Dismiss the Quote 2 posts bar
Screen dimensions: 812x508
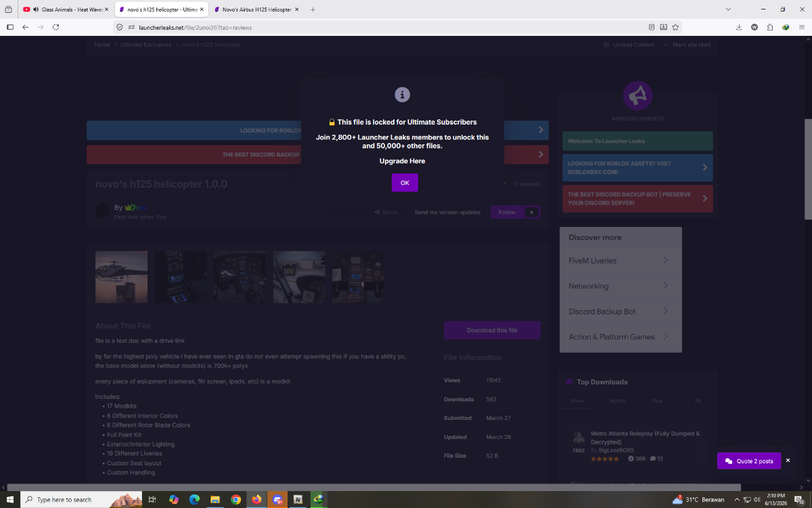click(x=788, y=461)
